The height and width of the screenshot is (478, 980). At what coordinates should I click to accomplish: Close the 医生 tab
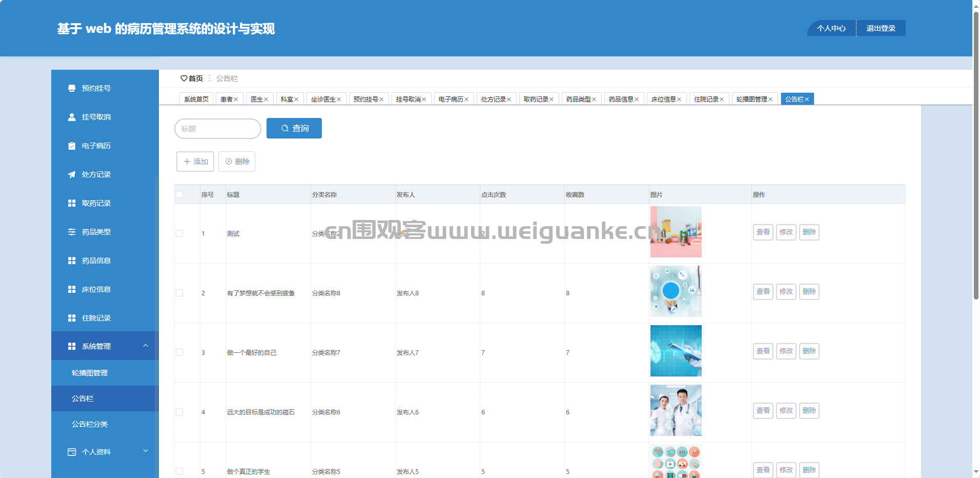266,99
